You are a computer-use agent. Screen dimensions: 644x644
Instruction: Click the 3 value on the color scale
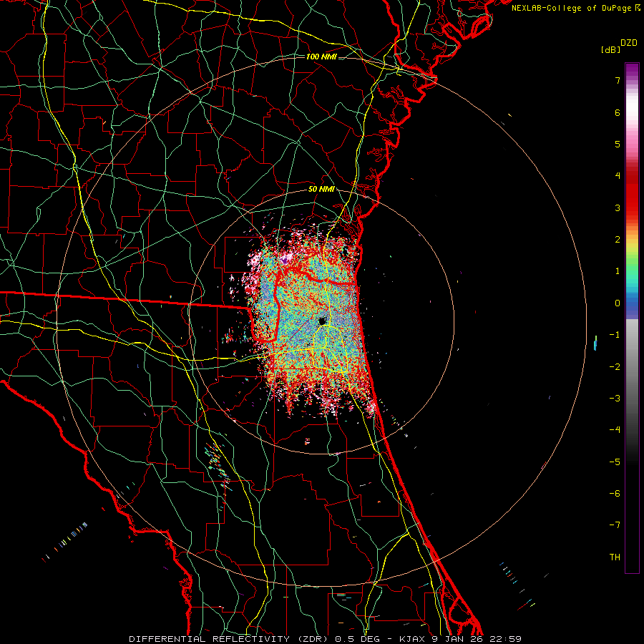(618, 208)
